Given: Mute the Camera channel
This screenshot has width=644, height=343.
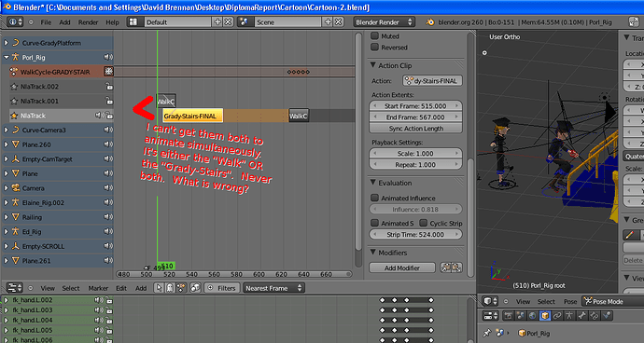Looking at the screenshot, I should coord(108,188).
